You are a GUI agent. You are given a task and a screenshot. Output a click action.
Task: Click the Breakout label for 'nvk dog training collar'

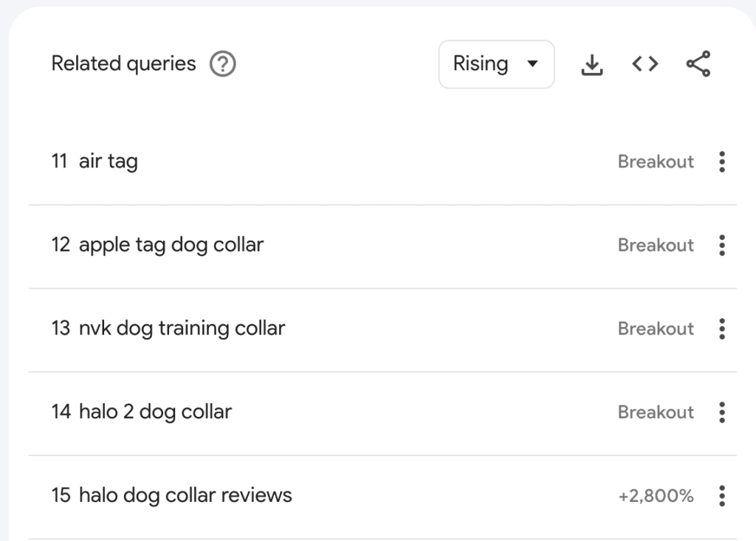pos(656,328)
